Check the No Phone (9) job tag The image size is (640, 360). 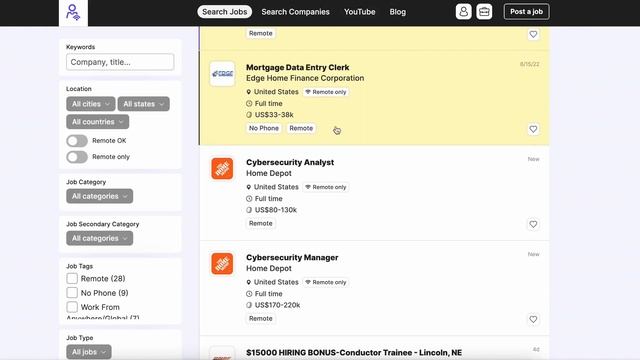pyautogui.click(x=72, y=293)
